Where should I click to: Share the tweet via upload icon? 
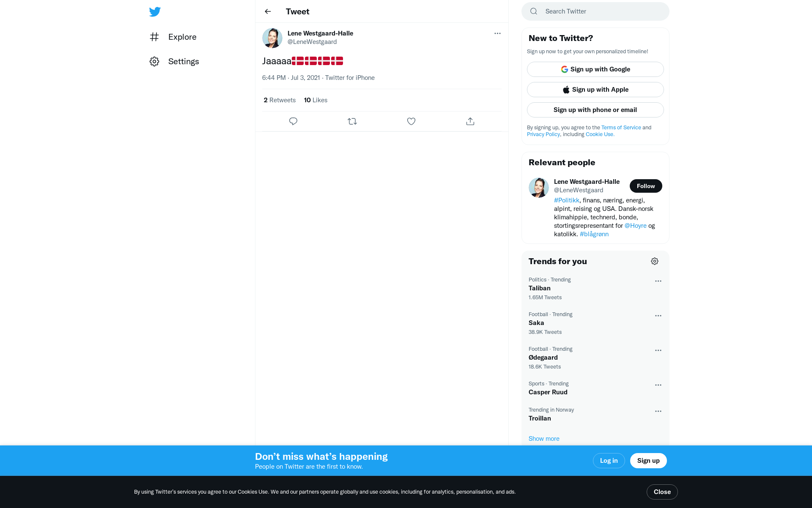pyautogui.click(x=470, y=121)
